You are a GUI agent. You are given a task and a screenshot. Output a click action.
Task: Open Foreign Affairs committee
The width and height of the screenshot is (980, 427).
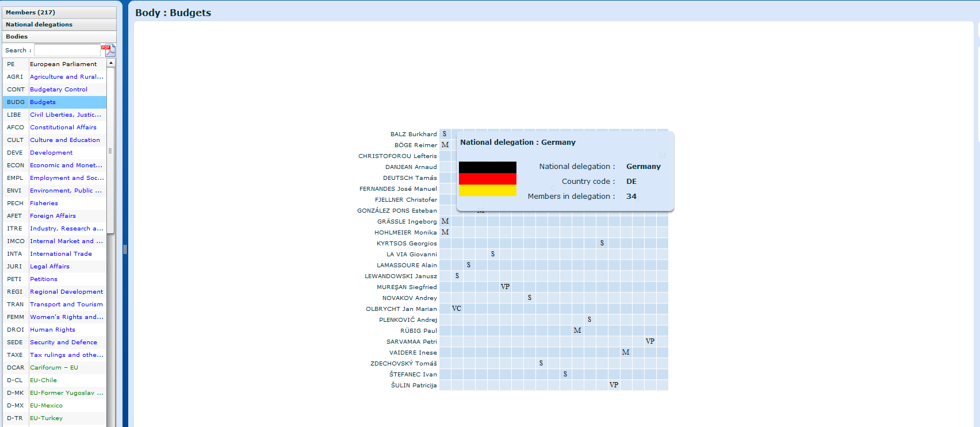55,216
